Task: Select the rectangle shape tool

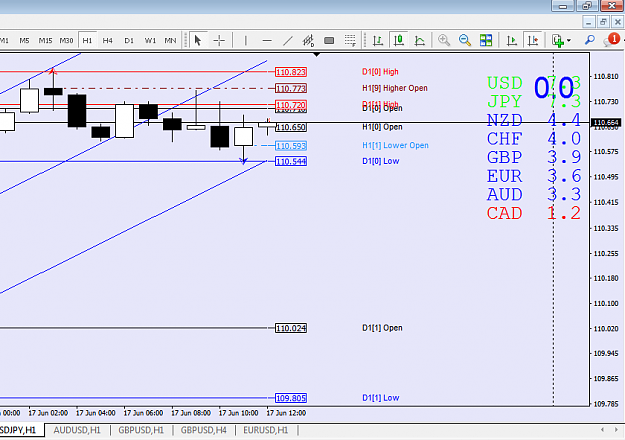Action: coord(329,40)
